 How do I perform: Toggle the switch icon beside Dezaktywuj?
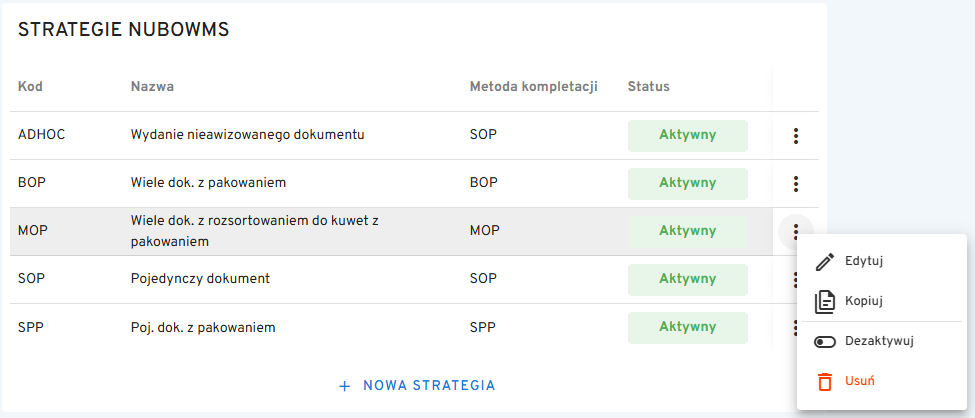point(825,341)
